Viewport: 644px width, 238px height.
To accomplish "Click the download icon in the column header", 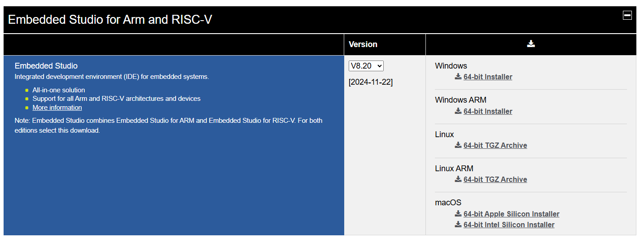I will pos(531,44).
